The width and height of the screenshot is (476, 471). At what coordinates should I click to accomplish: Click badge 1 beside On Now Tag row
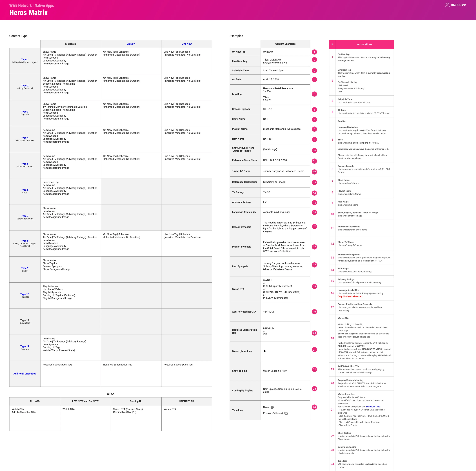point(314,52)
